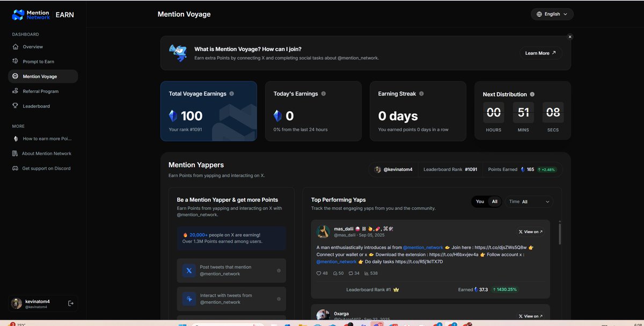
Task: Click the 0xarga profile avatar
Action: tap(323, 316)
